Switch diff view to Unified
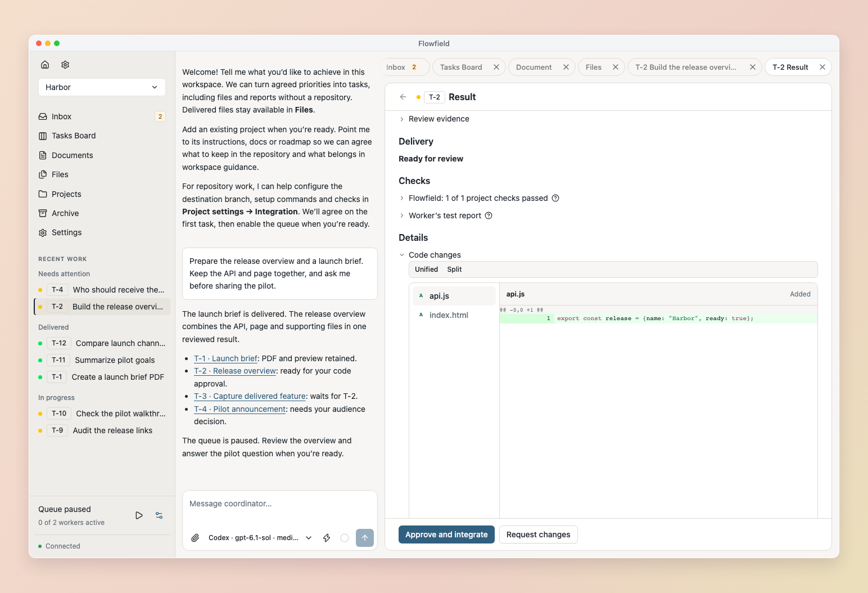Image resolution: width=868 pixels, height=593 pixels. pos(426,269)
